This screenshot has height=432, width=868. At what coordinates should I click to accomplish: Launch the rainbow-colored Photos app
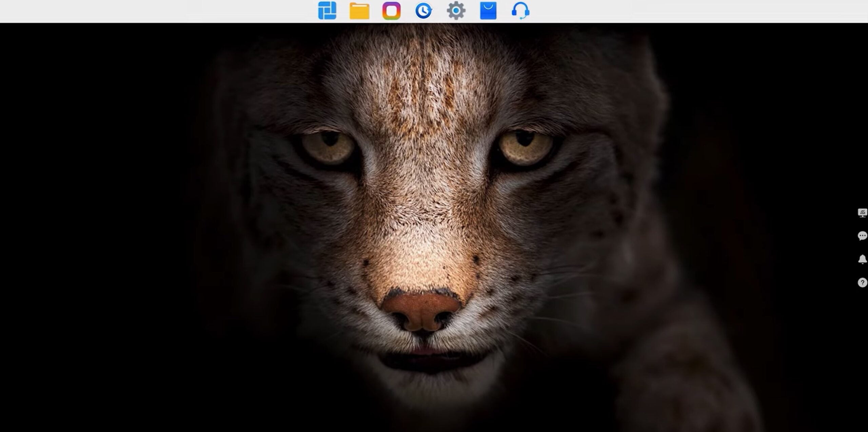tap(391, 11)
